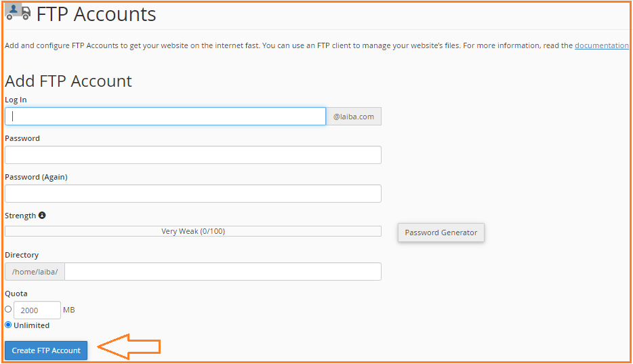Click the @laiba.com domain suffix box
The width and height of the screenshot is (633, 364).
tap(354, 116)
